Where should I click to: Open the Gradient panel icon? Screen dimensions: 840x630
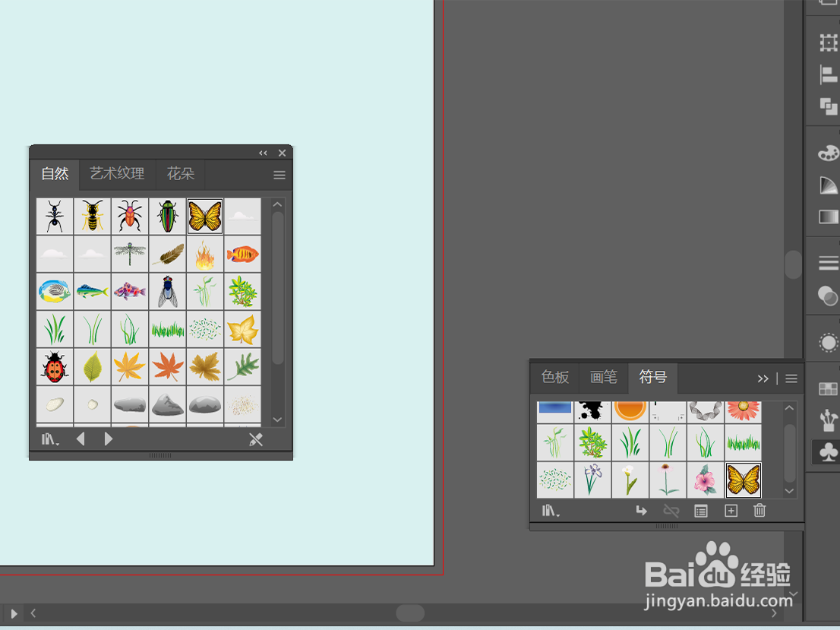pos(828,217)
